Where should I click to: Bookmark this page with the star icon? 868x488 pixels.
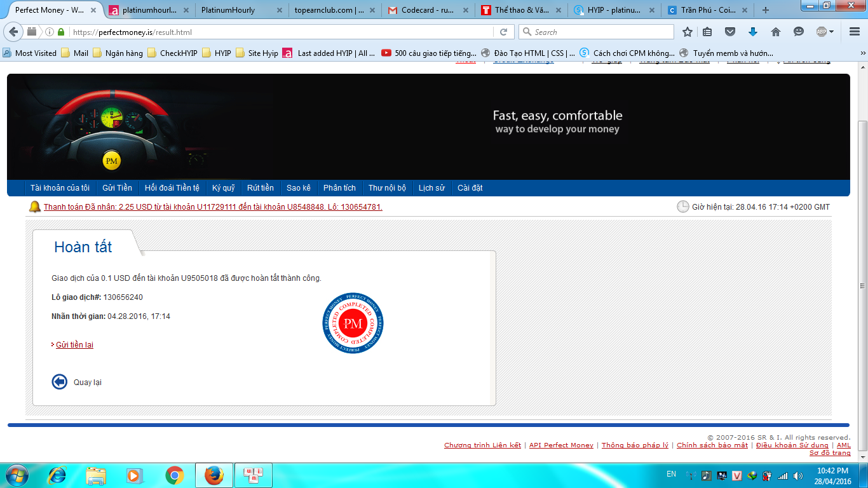688,32
